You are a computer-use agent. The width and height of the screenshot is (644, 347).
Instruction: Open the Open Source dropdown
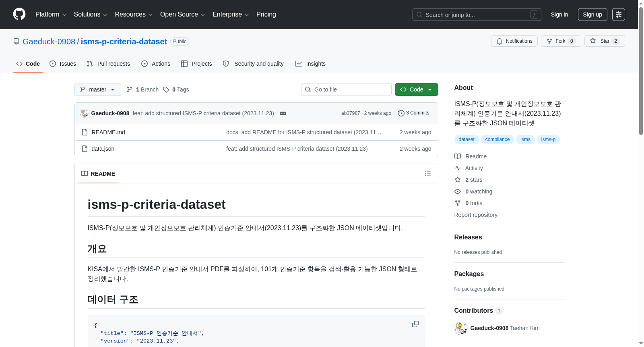coord(183,15)
